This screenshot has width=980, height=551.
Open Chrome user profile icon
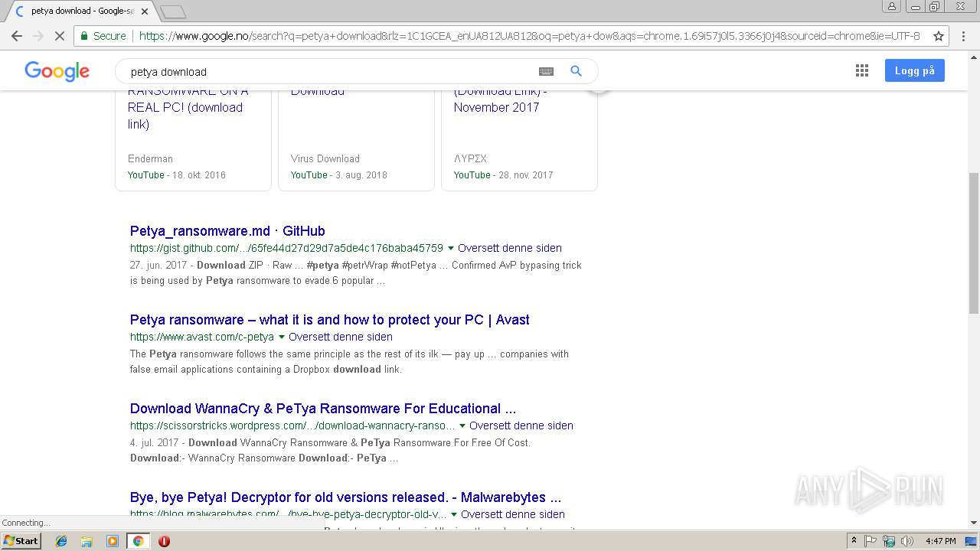point(891,6)
